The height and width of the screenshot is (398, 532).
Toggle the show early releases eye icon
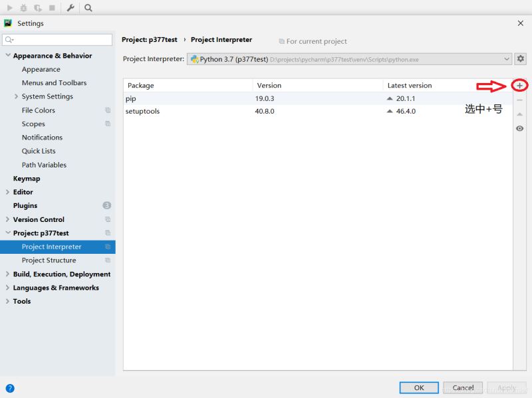(519, 128)
